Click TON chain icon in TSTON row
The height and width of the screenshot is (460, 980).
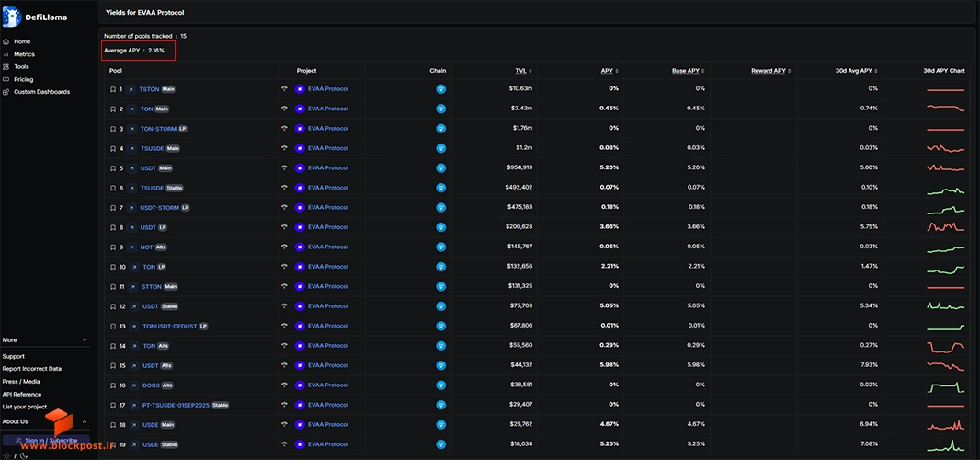click(440, 89)
